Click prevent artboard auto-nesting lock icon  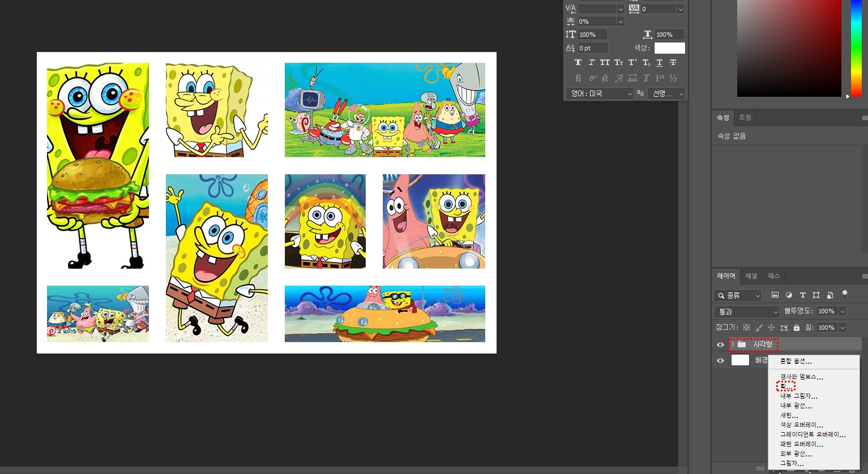784,328
